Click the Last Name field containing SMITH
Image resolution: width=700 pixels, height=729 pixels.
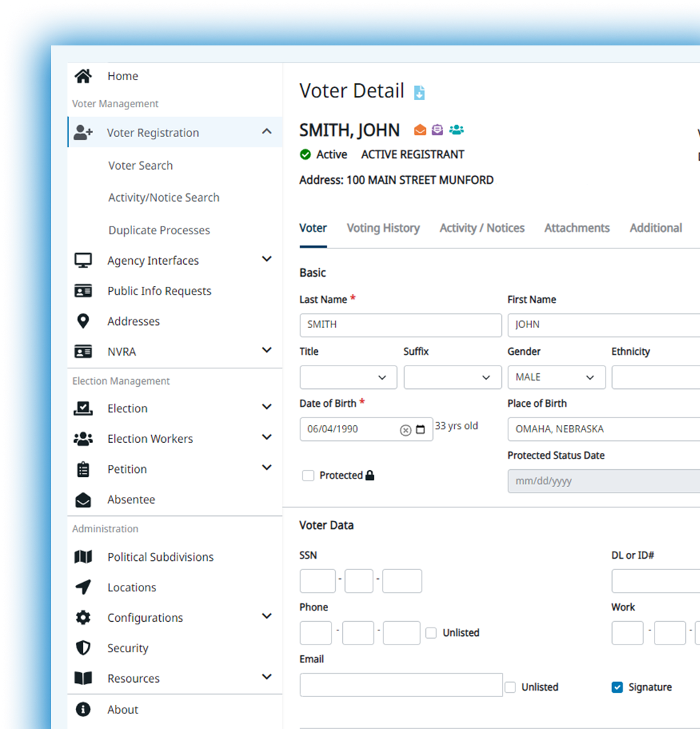(x=401, y=325)
